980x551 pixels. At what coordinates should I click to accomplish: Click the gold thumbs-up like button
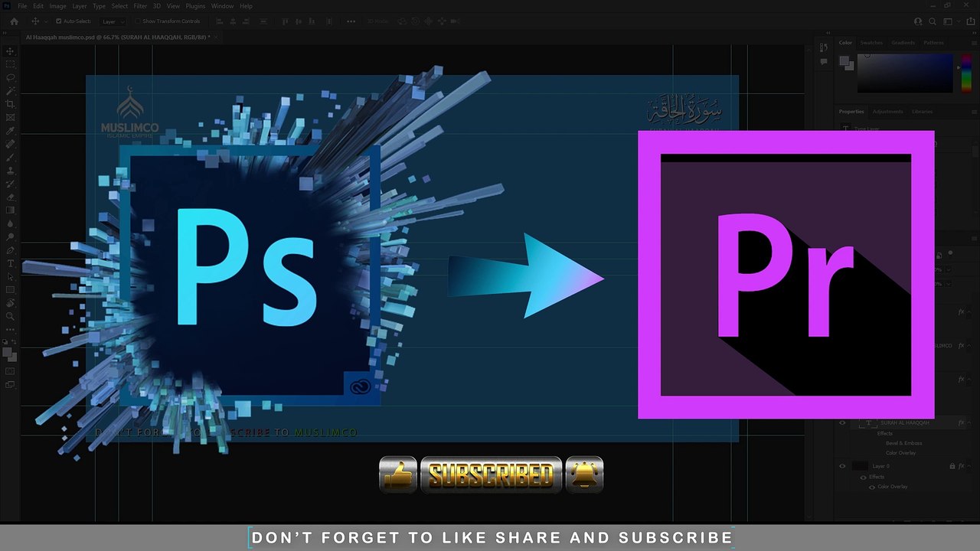point(398,475)
